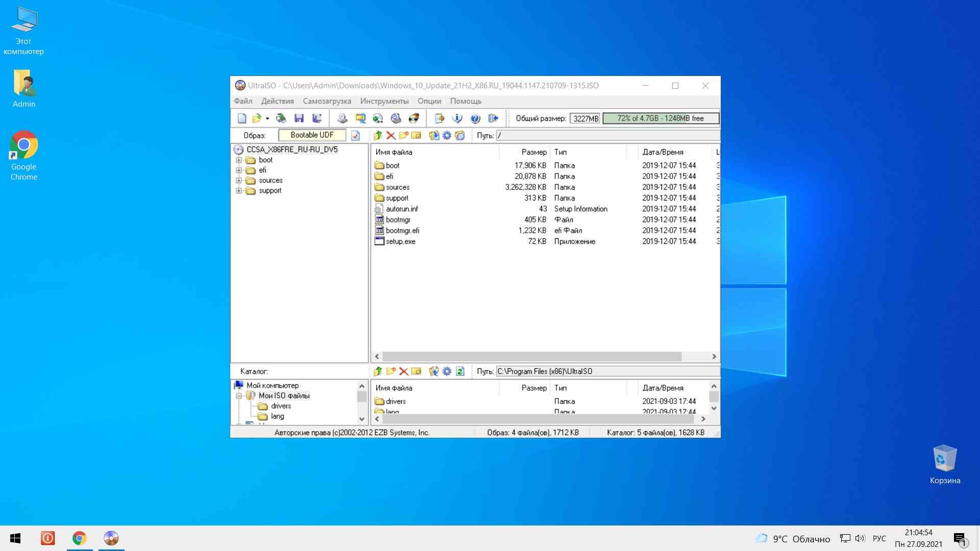Image resolution: width=980 pixels, height=551 pixels.
Task: Click the image Путь field showing /
Action: [x=607, y=135]
